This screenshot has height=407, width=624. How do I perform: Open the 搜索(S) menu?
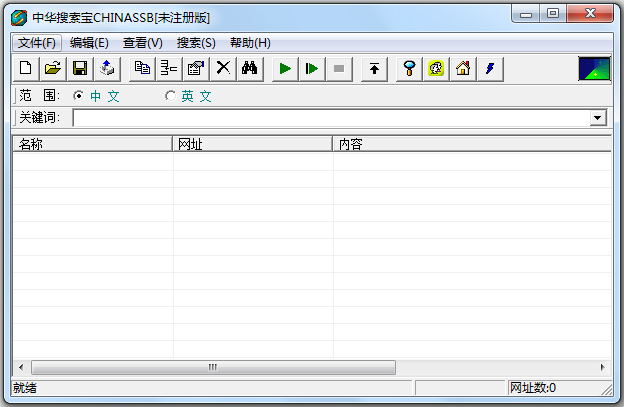point(196,43)
